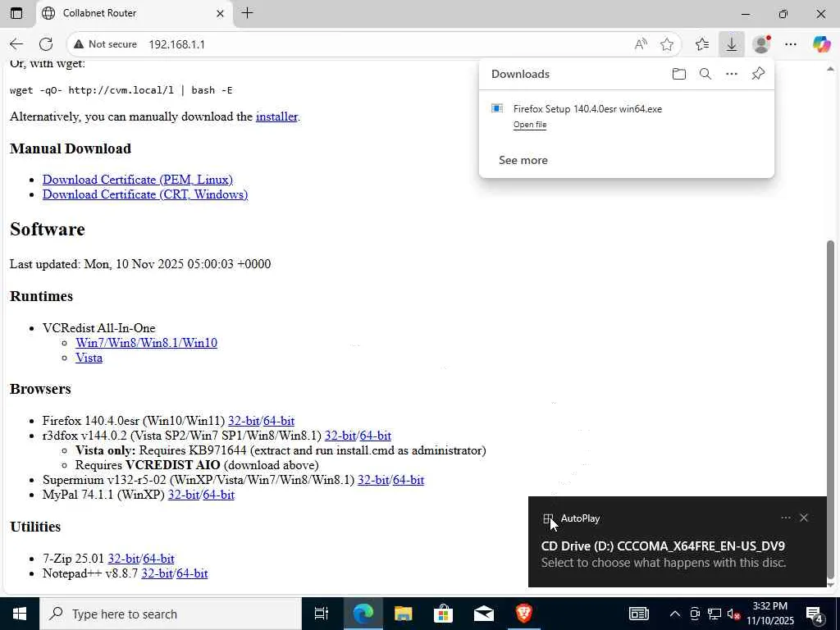Click the taskbar search box
840x630 pixels.
(x=171, y=614)
